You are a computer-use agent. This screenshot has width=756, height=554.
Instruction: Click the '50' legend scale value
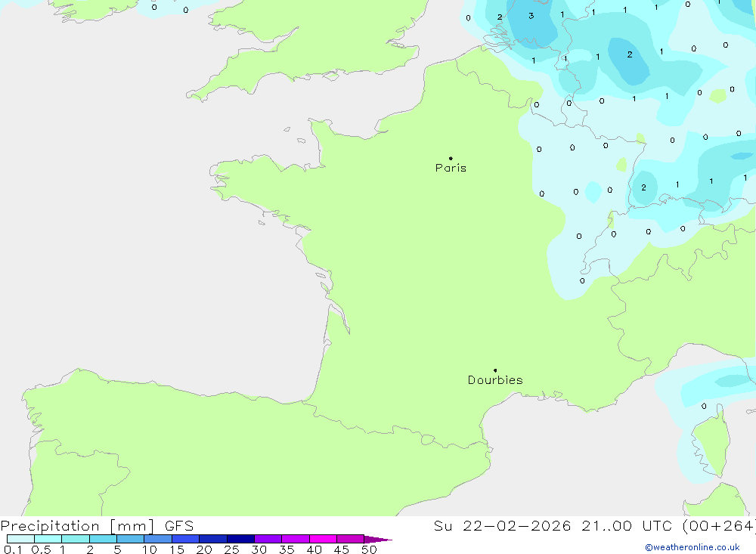[x=369, y=549]
